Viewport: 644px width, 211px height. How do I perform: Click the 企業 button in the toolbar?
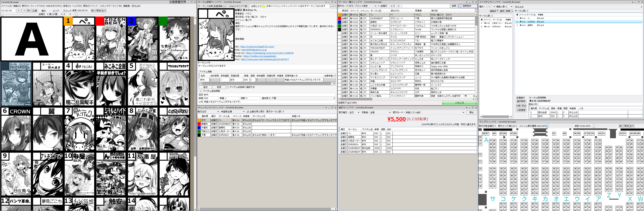35,11
